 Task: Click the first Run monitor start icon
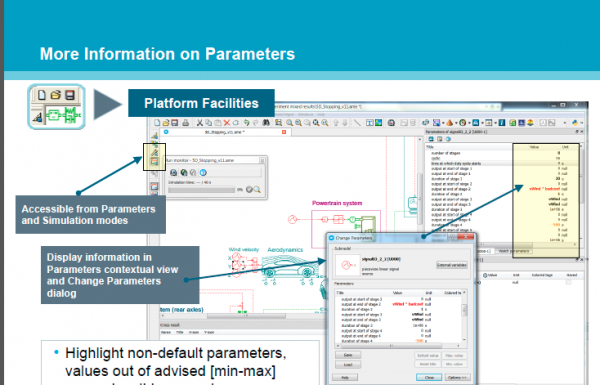[173, 173]
